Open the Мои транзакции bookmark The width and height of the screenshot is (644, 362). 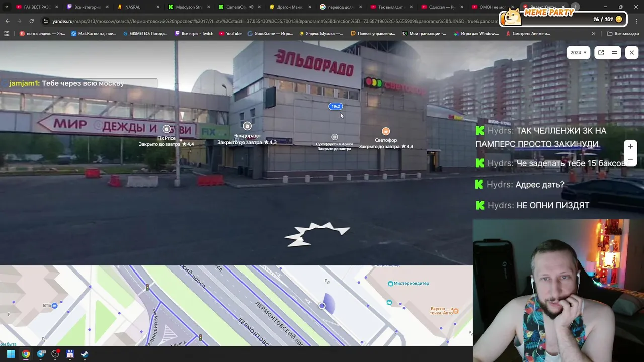[x=424, y=34]
